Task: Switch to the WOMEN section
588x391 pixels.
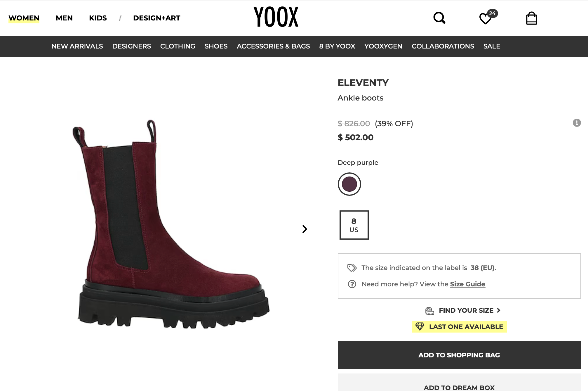Action: [24, 18]
